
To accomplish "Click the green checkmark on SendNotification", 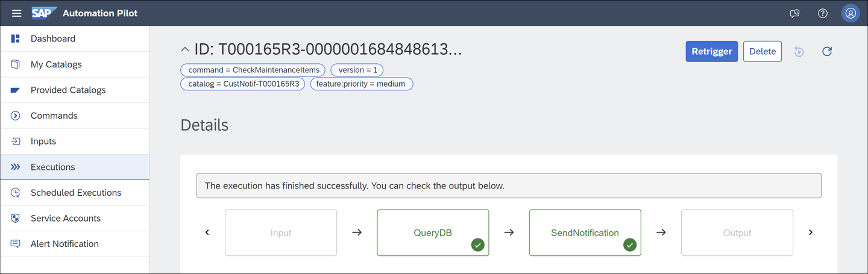I will (x=630, y=245).
